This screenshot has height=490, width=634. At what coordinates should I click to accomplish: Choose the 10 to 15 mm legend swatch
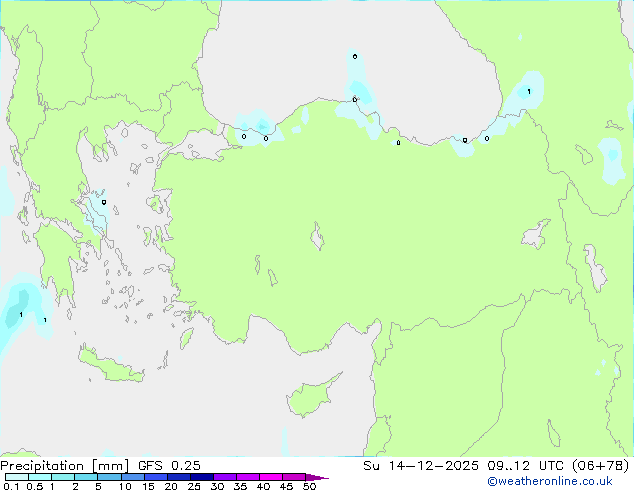[132, 477]
